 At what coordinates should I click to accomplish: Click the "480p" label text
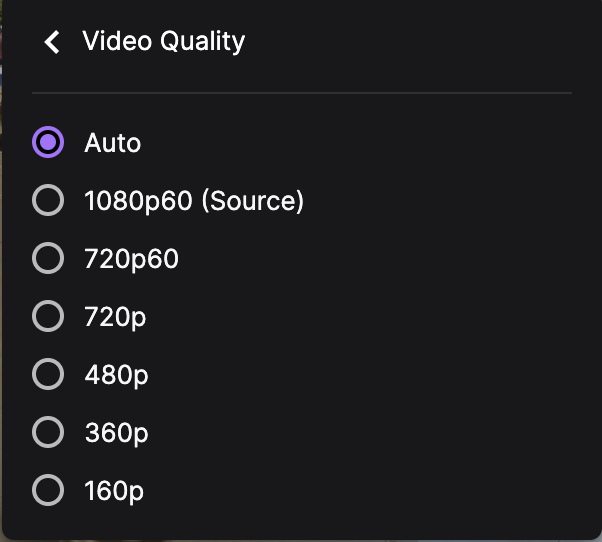116,375
